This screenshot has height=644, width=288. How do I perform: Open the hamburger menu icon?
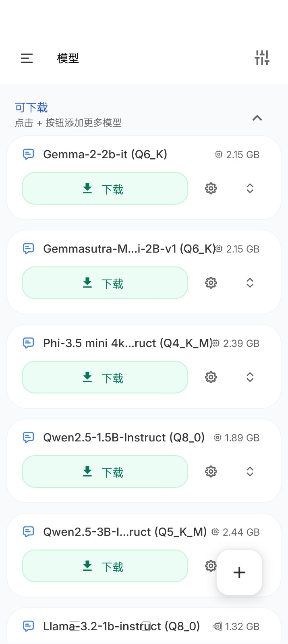[x=26, y=58]
